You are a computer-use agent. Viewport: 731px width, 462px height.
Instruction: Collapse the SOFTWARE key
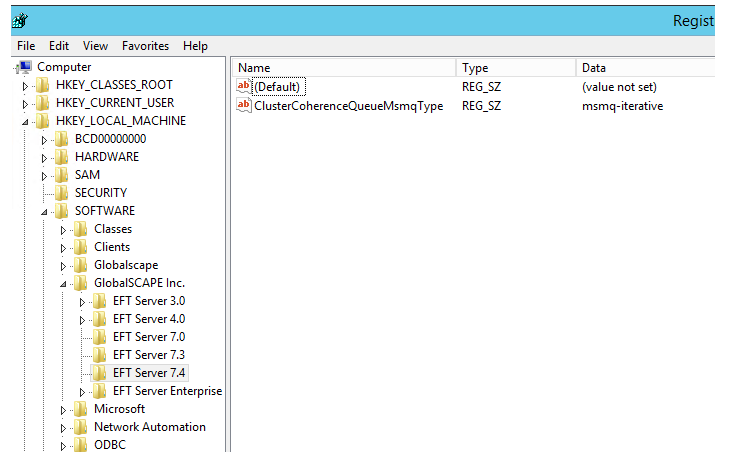tap(44, 212)
